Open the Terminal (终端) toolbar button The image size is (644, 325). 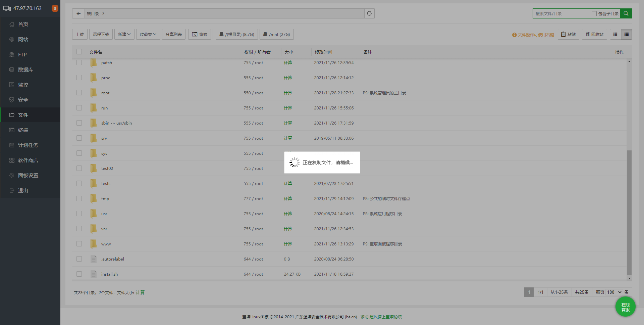click(x=200, y=34)
